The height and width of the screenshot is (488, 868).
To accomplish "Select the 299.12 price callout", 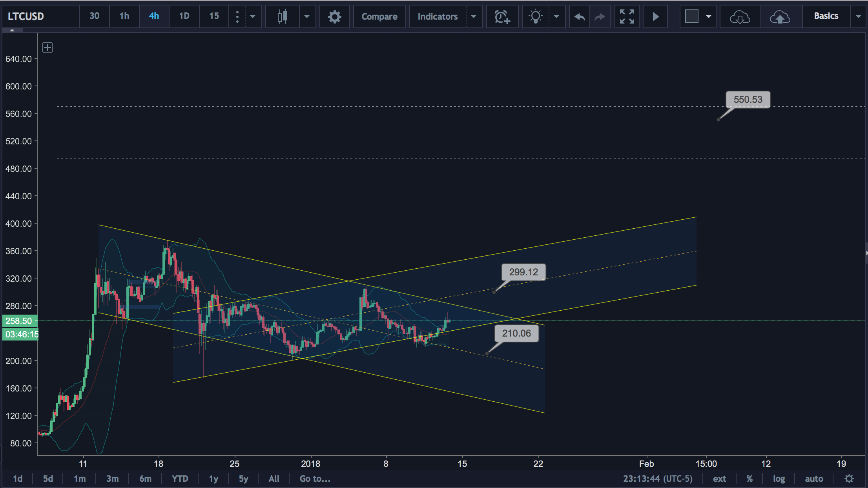I will tap(523, 272).
